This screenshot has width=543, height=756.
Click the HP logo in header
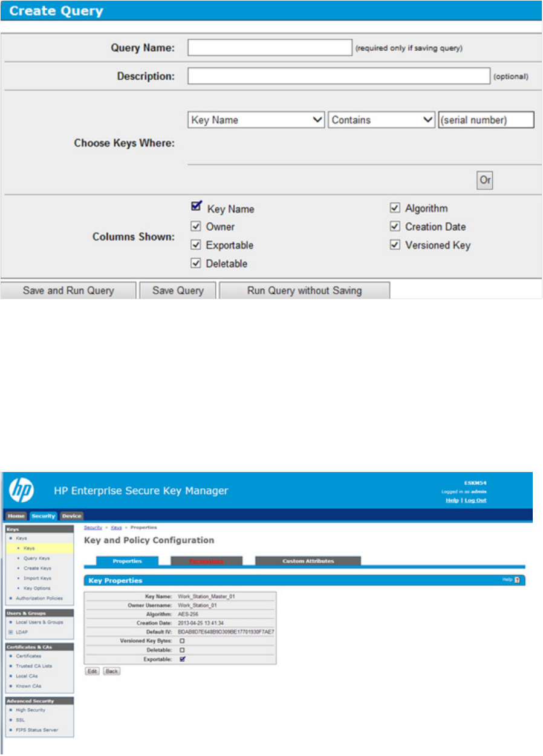point(22,490)
